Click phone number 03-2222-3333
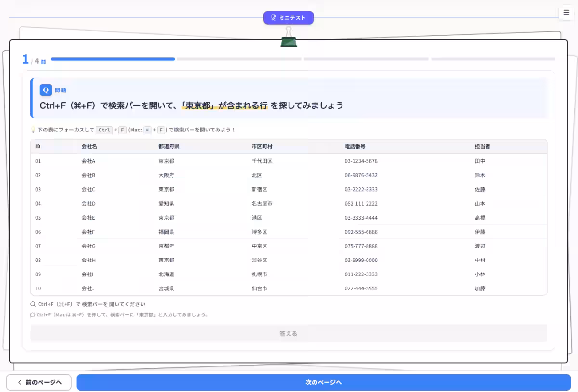This screenshot has width=578, height=392. tap(361, 189)
